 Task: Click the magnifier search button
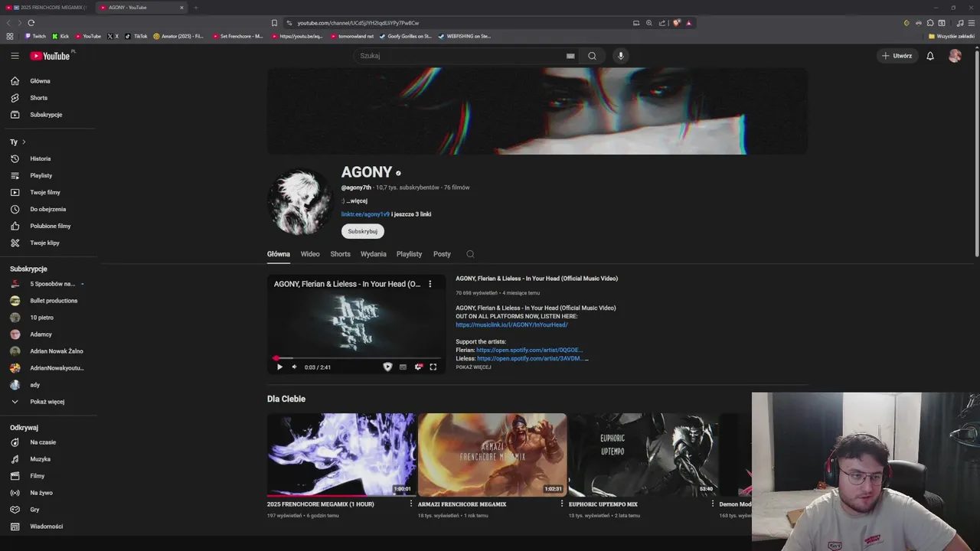point(592,56)
